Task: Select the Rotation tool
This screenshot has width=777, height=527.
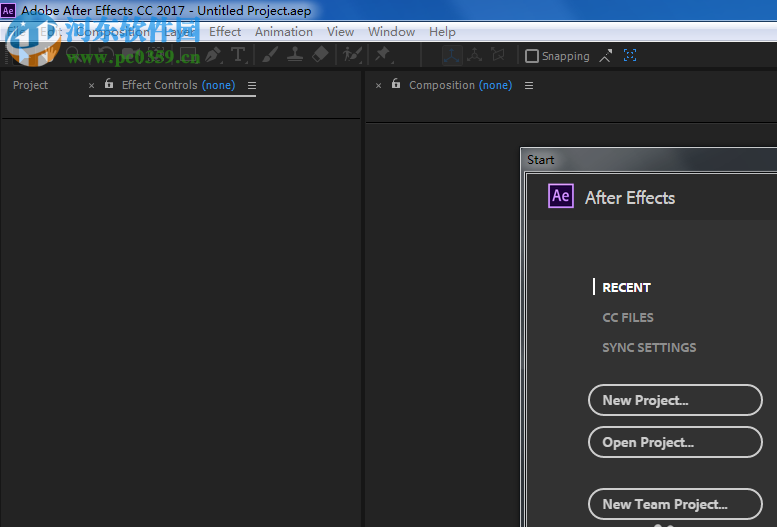Action: (105, 55)
